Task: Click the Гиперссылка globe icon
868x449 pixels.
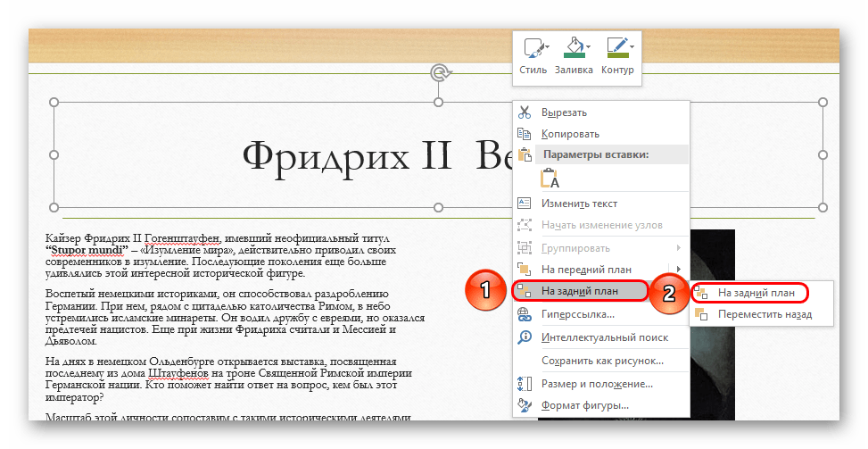Action: (x=525, y=314)
